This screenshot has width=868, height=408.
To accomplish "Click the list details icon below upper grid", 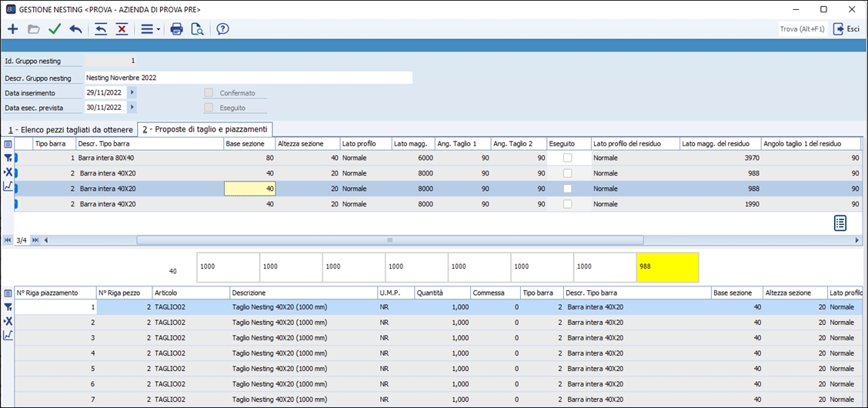I will (x=840, y=222).
